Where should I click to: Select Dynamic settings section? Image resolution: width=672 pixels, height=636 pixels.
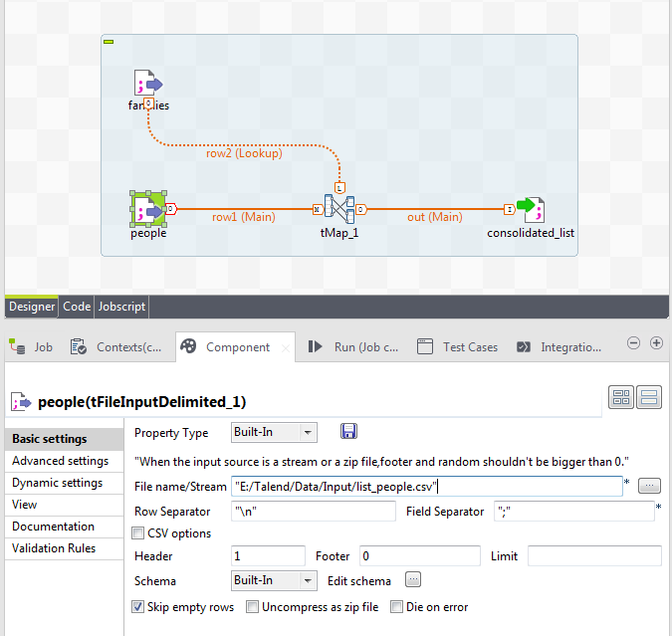click(x=65, y=483)
